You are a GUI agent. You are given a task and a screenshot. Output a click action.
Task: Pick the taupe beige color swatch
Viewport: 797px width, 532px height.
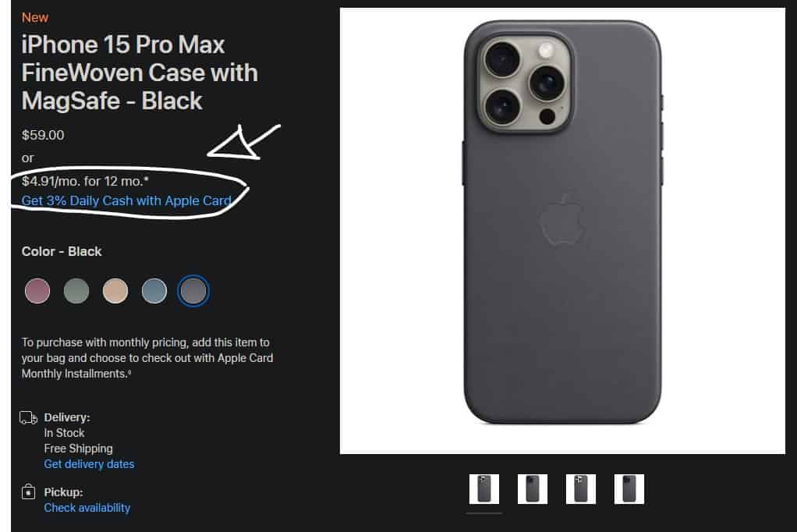(115, 291)
